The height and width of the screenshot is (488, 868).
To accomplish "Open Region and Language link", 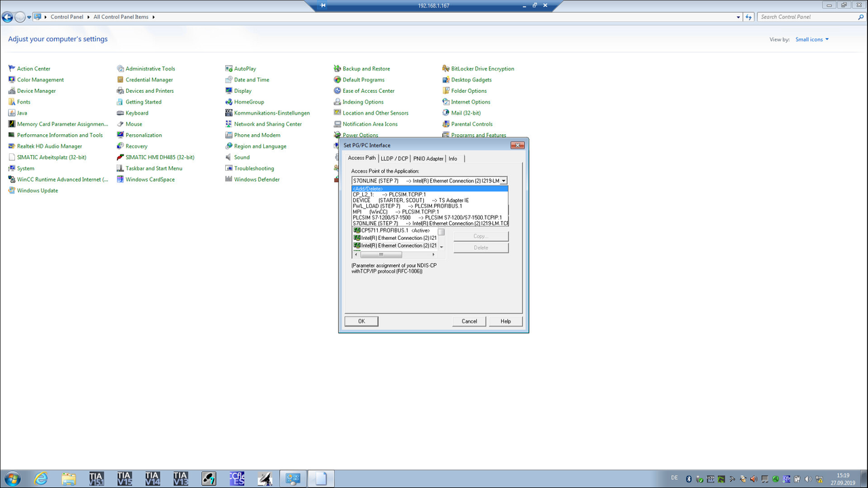I will click(x=256, y=146).
